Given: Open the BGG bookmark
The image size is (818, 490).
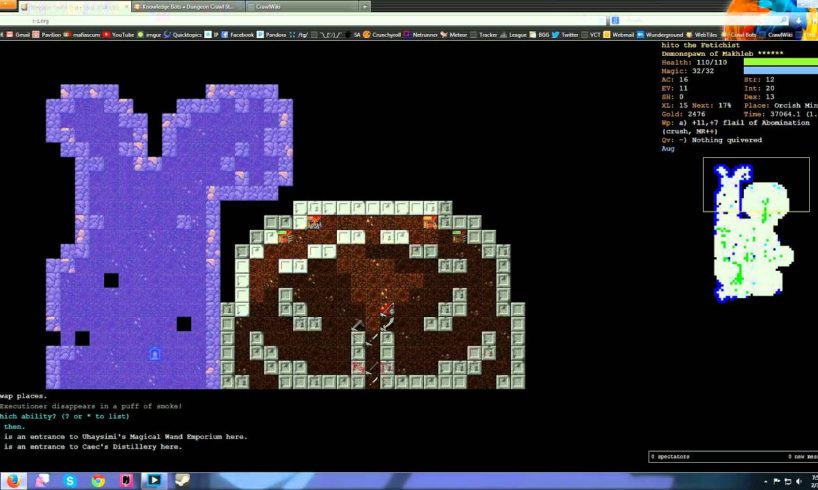Looking at the screenshot, I should click(539, 34).
